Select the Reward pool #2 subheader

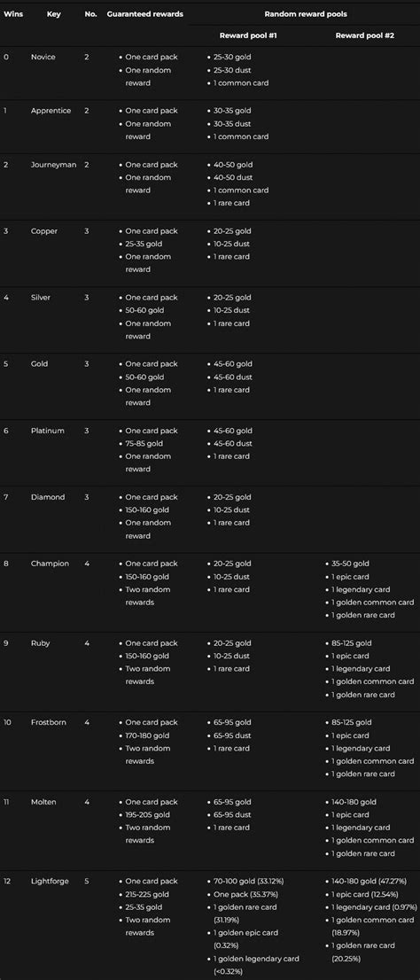point(365,35)
